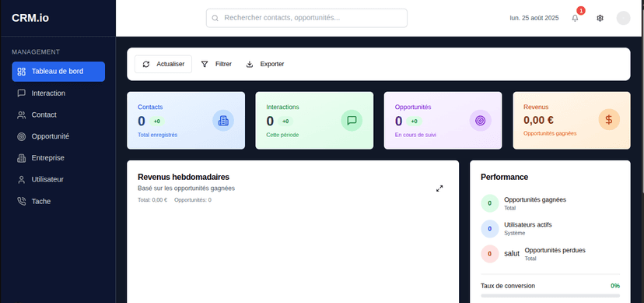Open the settings gear icon
Viewport: 644px width, 303px height.
coord(600,18)
